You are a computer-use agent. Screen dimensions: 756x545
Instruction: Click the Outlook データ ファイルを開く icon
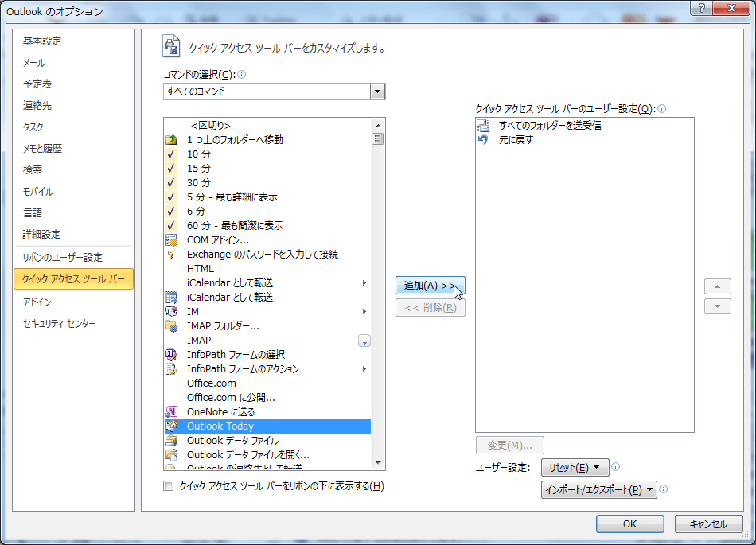[x=171, y=455]
